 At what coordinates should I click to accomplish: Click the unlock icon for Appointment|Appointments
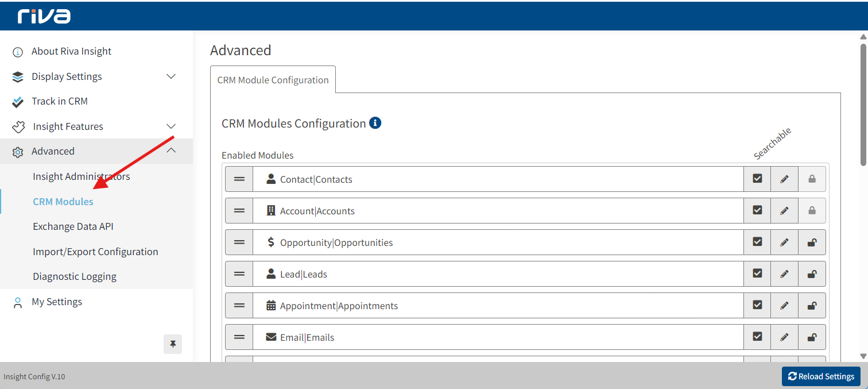(812, 306)
